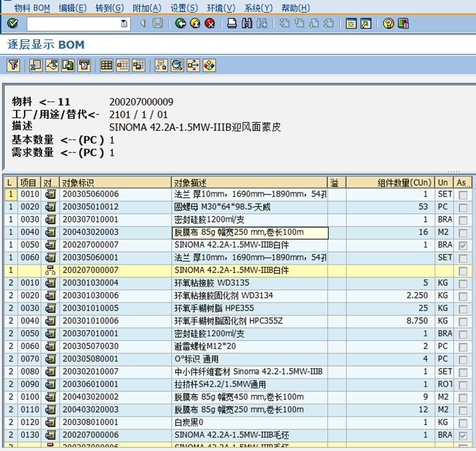The image size is (476, 451).
Task: Click the 项目 column header
Action: [29, 182]
